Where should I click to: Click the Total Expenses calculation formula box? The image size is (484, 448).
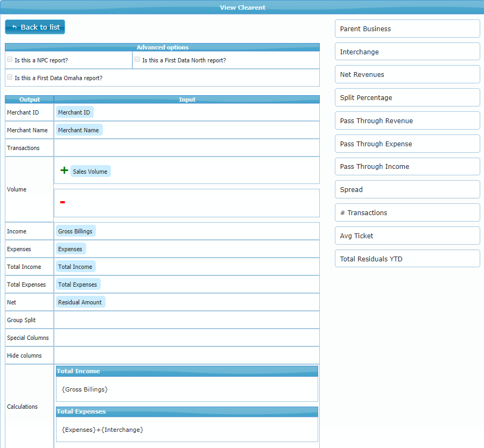pos(187,430)
